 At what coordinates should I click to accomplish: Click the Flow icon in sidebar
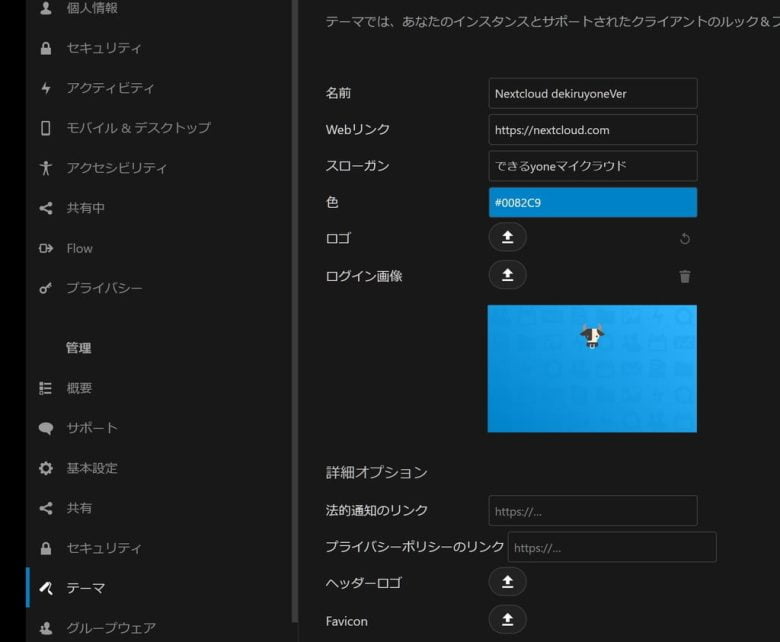coord(46,248)
